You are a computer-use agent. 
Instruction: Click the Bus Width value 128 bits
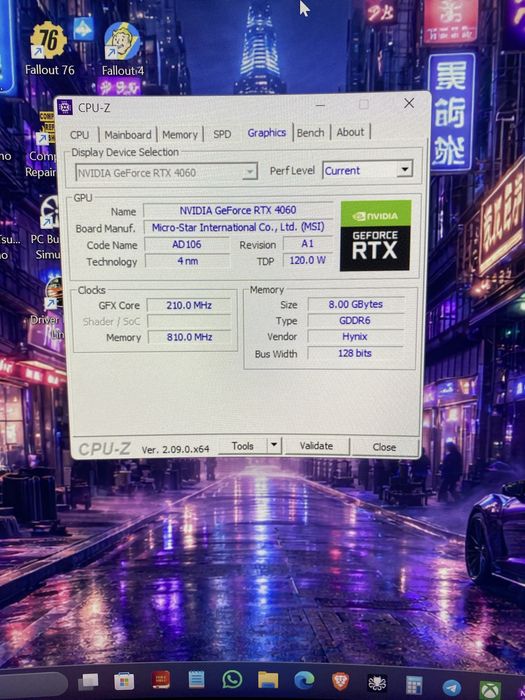point(355,353)
